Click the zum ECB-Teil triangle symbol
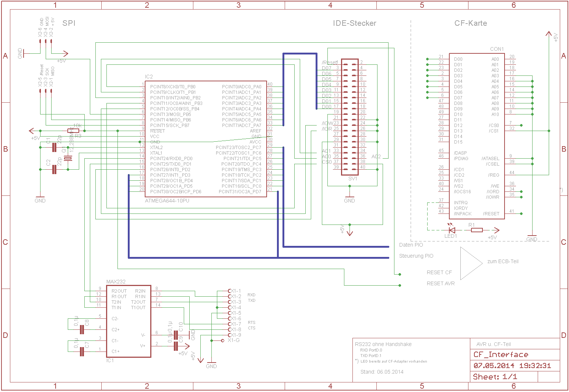Viewport: 569px width, 392px height. (471, 263)
